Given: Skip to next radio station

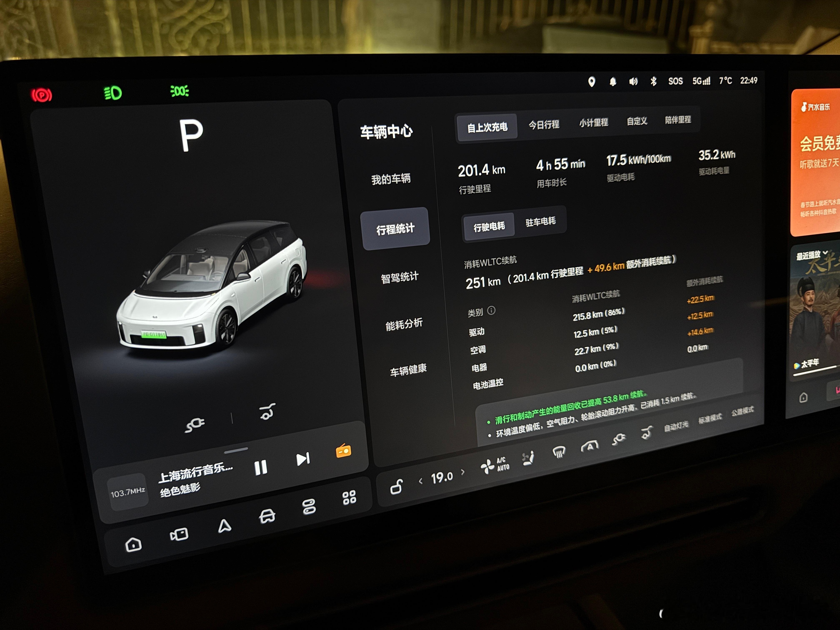Looking at the screenshot, I should pos(303,459).
